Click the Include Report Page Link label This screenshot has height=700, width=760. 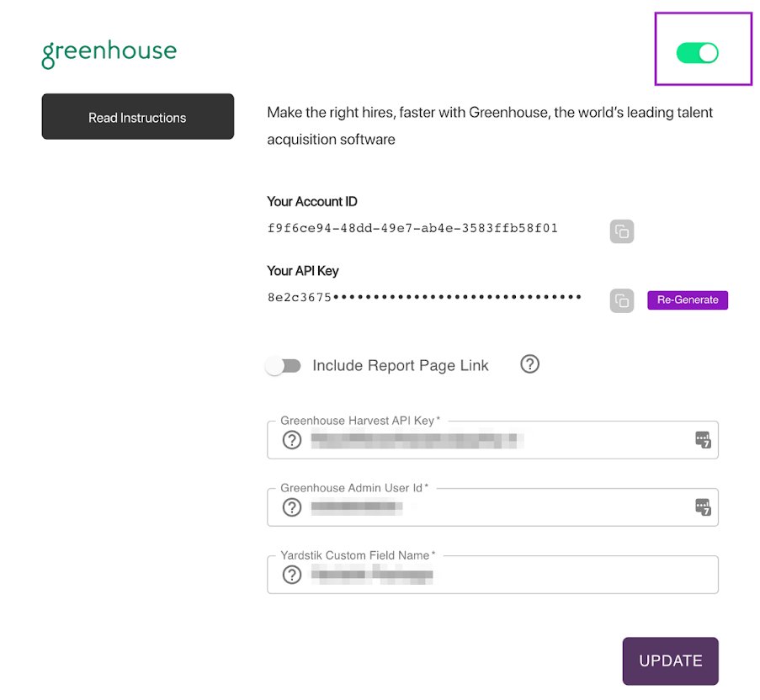(x=401, y=365)
